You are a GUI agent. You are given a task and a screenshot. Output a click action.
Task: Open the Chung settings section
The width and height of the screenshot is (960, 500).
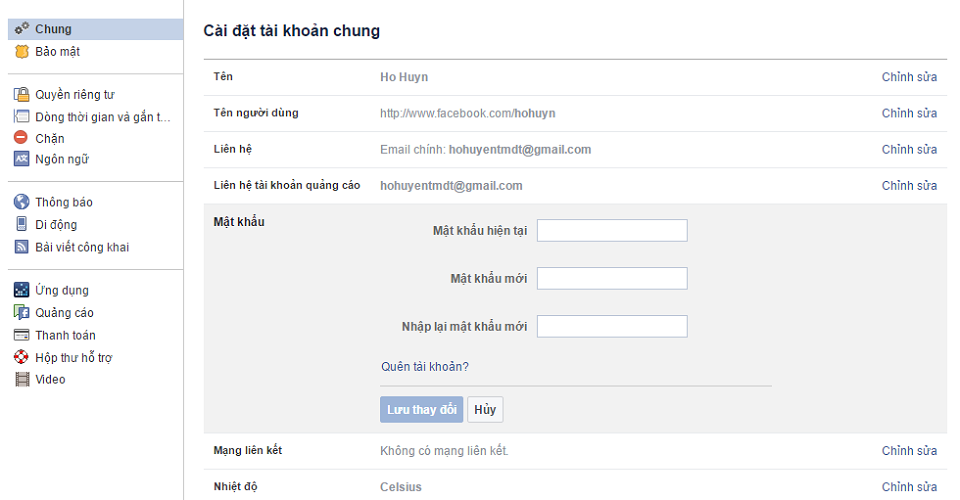point(96,29)
